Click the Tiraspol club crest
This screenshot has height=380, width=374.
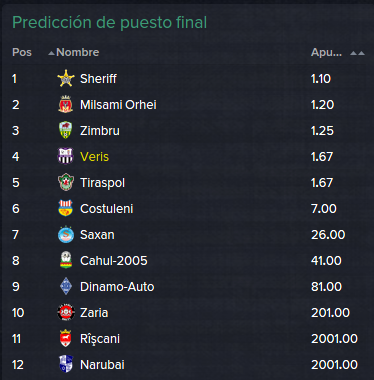click(65, 182)
